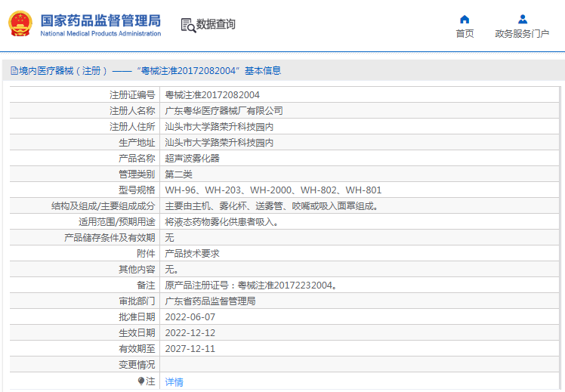
Task: Click the 首页 home icon
Action: point(465,19)
